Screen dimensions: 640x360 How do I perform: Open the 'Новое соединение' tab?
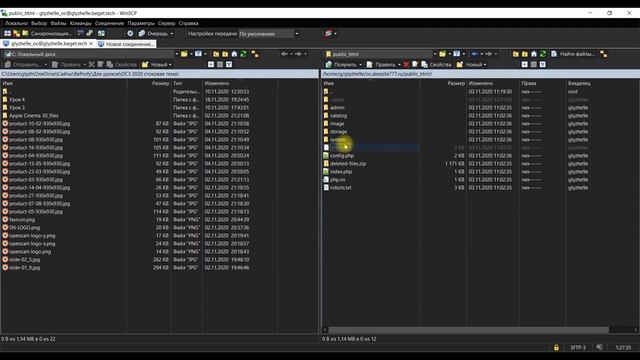point(126,44)
